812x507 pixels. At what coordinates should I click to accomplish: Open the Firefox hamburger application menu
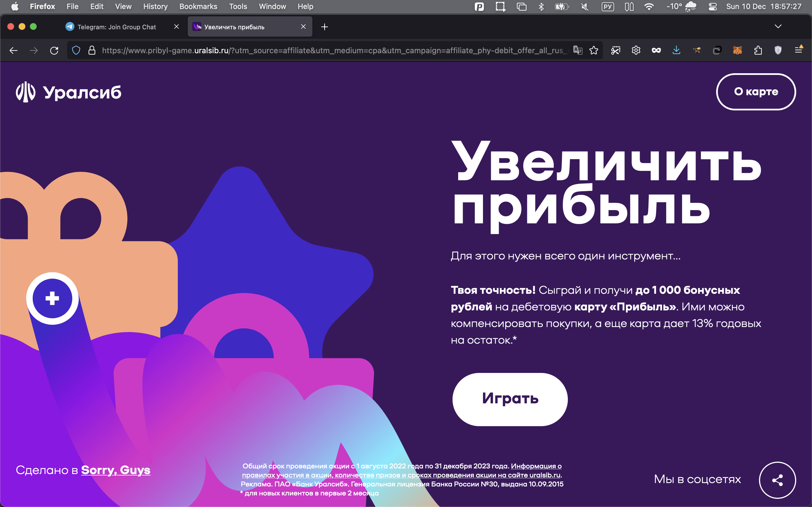[798, 50]
